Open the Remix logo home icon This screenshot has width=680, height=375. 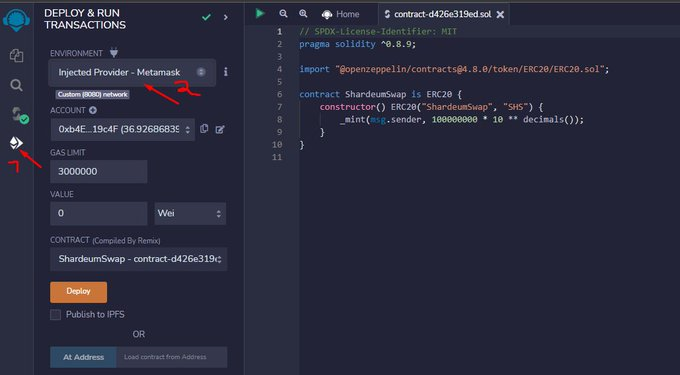pyautogui.click(x=16, y=20)
